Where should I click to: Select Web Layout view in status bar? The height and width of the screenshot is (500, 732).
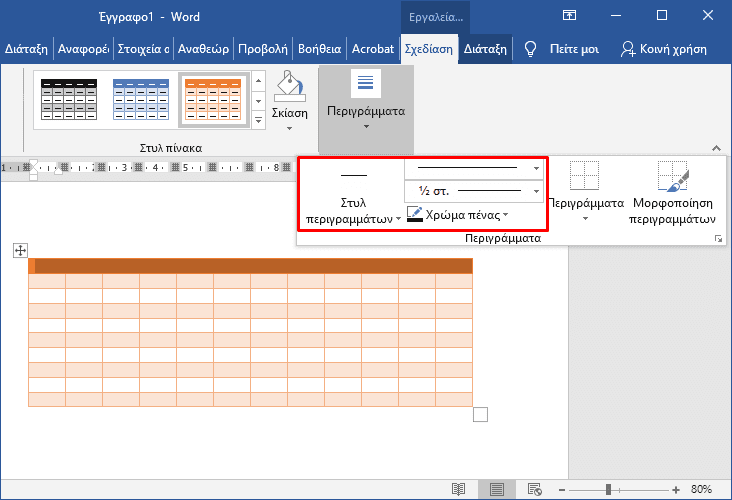tap(536, 489)
